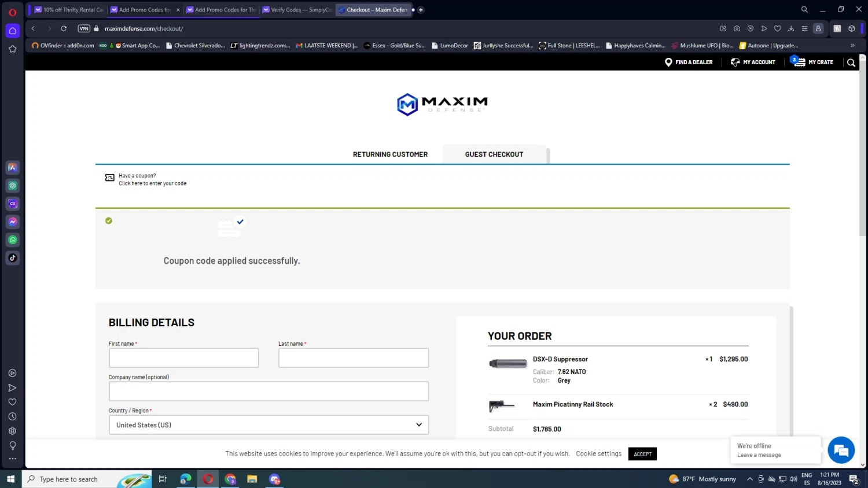Open the extensions cube icon
This screenshot has height=488, width=868.
pyautogui.click(x=852, y=28)
